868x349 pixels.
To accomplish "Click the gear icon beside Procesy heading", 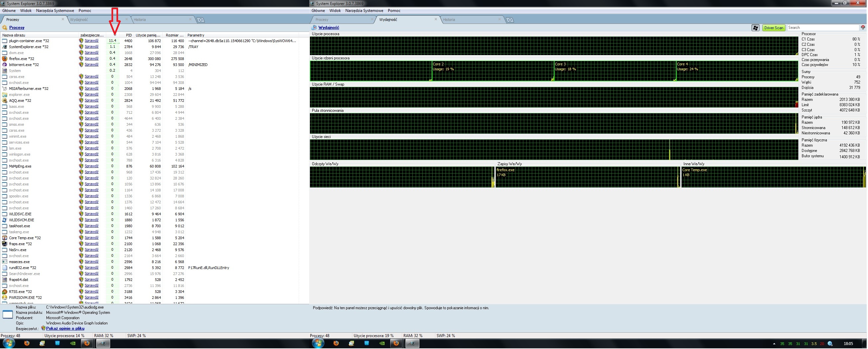I will (x=5, y=28).
